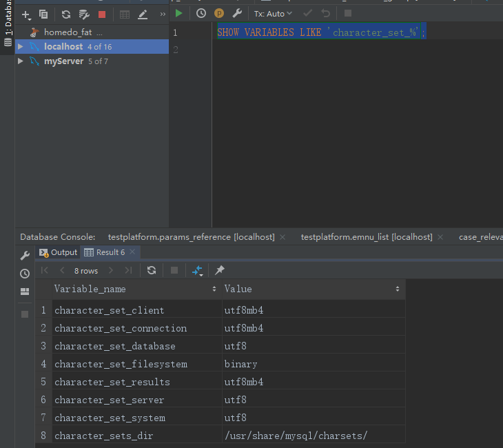The height and width of the screenshot is (448, 503).
Task: Select the localhost data source
Action: coord(63,47)
